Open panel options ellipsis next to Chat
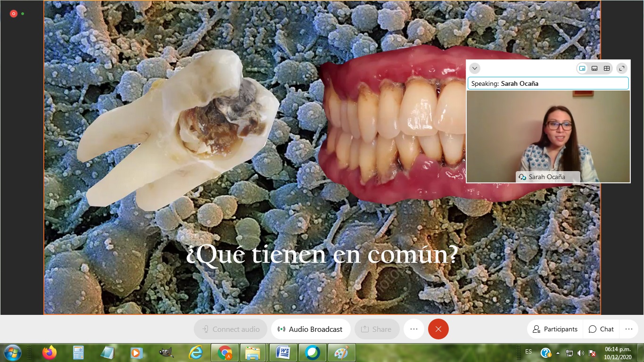 pyautogui.click(x=629, y=329)
